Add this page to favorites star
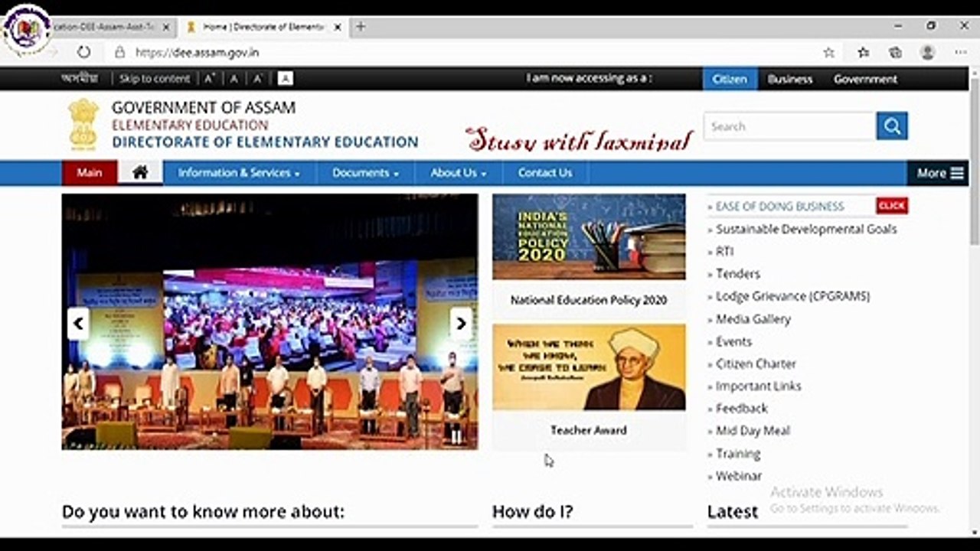 828,52
